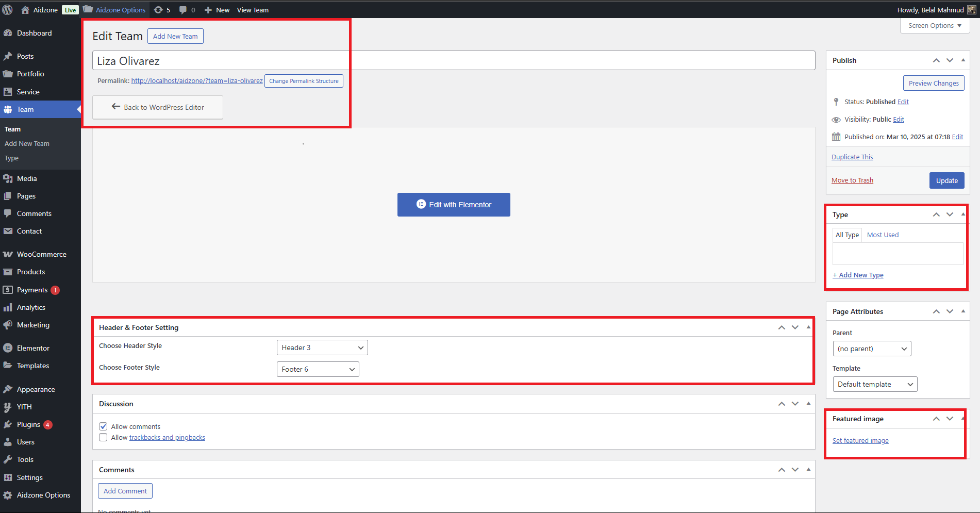Screen dimensions: 980x513
Task: Open Plugins in the sidebar
Action: click(x=28, y=424)
